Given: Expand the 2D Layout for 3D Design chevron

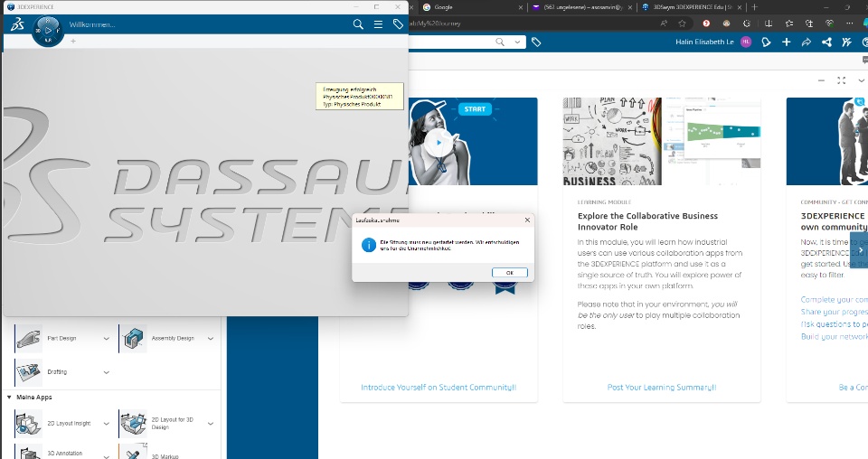Looking at the screenshot, I should point(211,424).
